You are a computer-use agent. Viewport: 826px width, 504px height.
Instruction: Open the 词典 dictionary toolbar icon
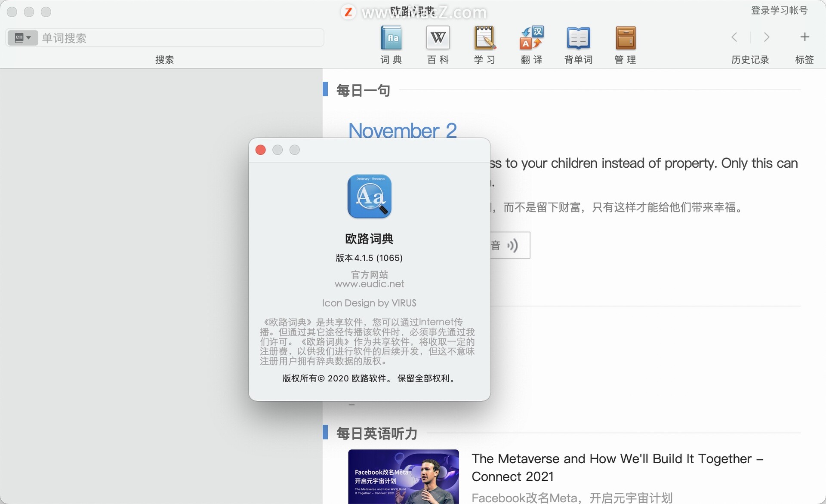[391, 38]
